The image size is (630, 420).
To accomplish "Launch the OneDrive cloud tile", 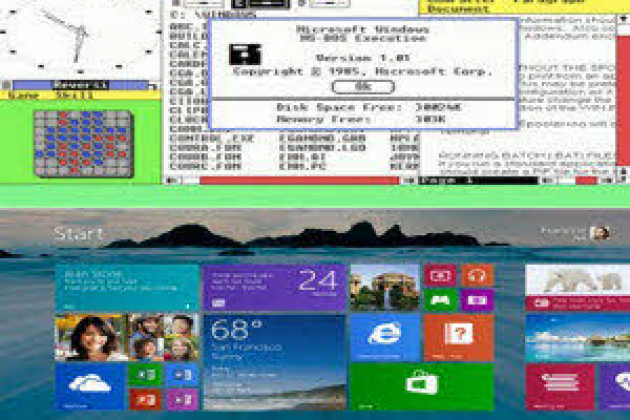I will [x=90, y=387].
